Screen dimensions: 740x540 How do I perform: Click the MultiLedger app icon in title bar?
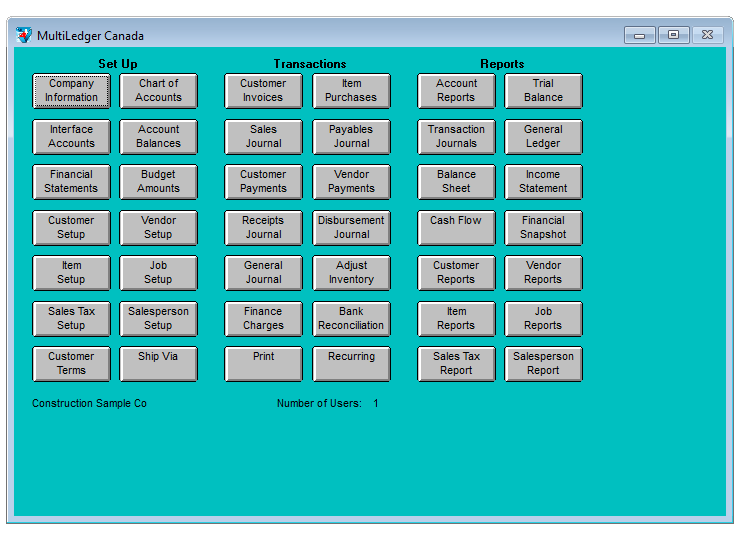pyautogui.click(x=24, y=35)
